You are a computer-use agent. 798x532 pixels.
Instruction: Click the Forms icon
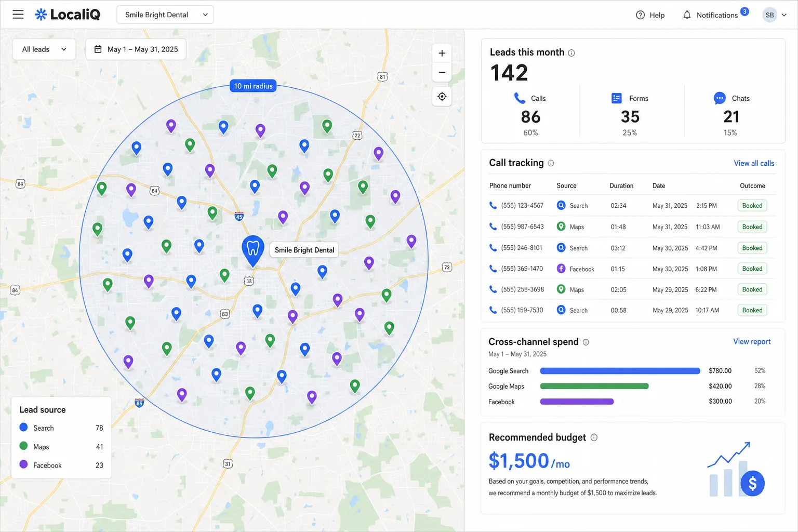click(617, 98)
